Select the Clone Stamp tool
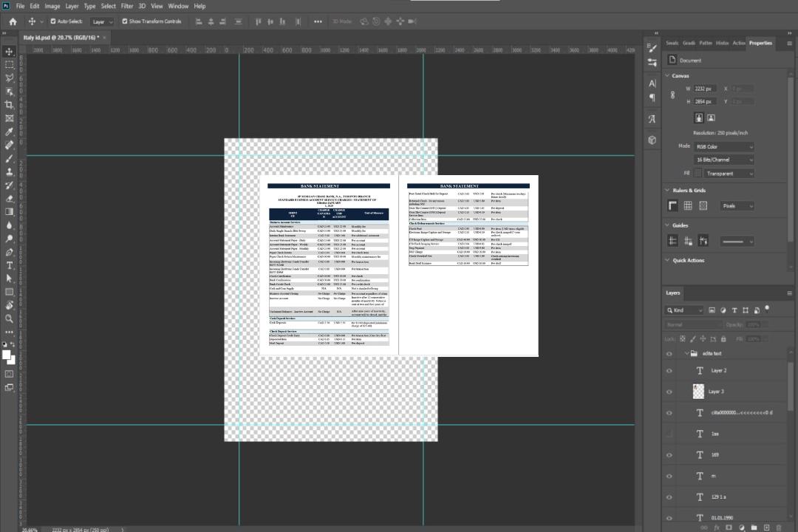The image size is (798, 532). [9, 172]
